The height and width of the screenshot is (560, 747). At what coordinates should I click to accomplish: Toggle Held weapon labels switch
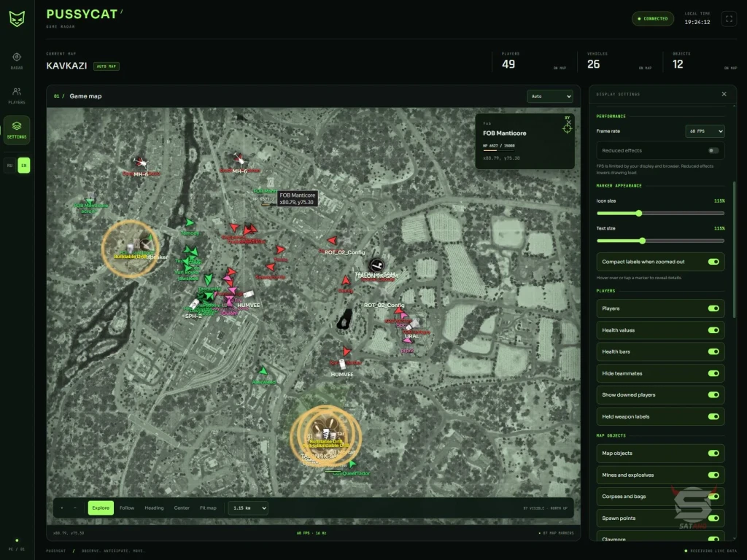click(x=713, y=416)
